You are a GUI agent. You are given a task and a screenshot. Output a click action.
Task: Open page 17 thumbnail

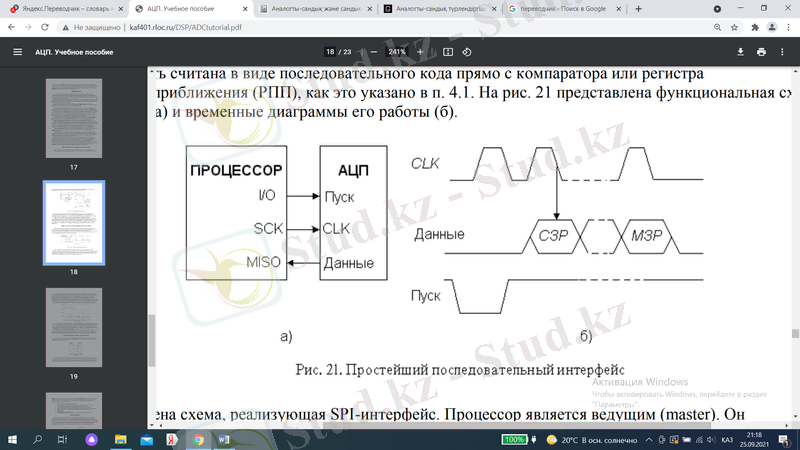tap(74, 118)
